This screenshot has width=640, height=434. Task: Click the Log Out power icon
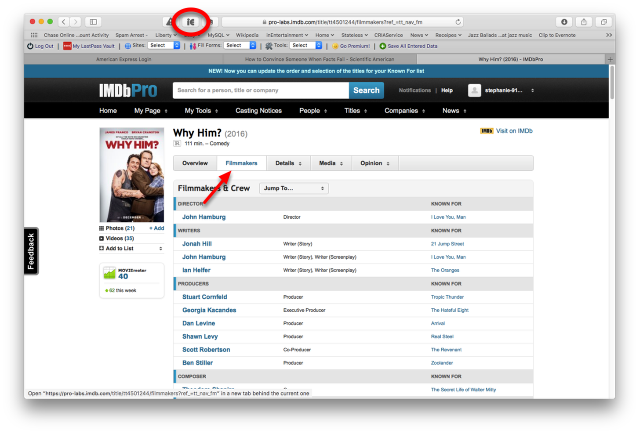coord(30,46)
